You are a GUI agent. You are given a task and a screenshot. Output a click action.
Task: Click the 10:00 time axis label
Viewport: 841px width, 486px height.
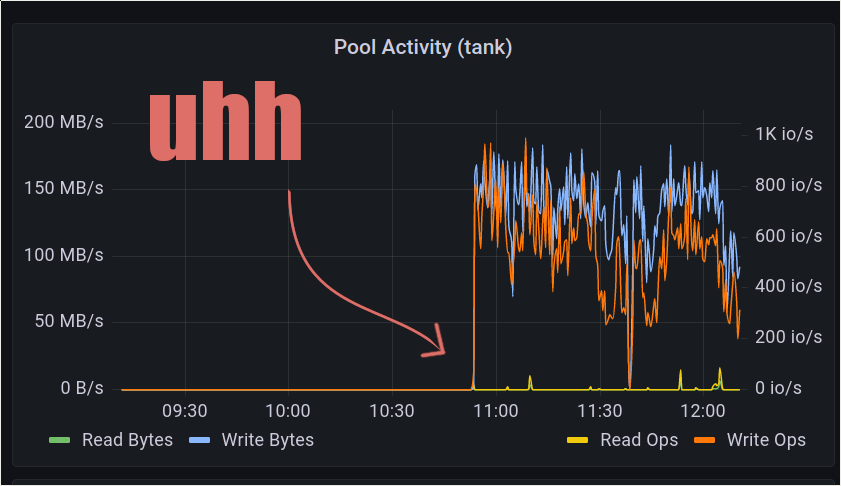[288, 411]
